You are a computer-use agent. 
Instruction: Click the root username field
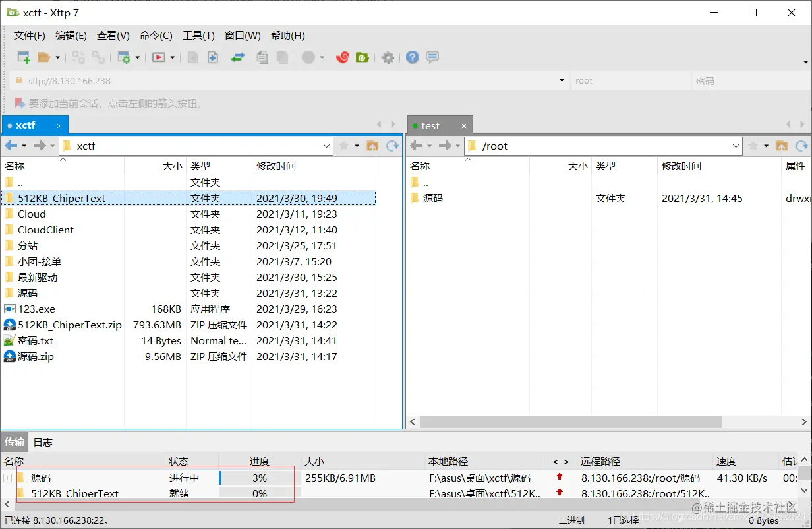630,80
